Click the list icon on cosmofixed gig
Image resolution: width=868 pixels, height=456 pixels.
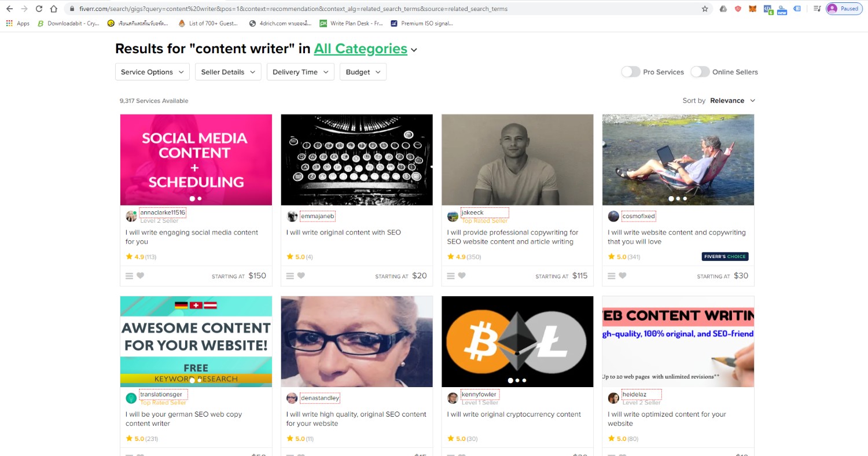(612, 276)
